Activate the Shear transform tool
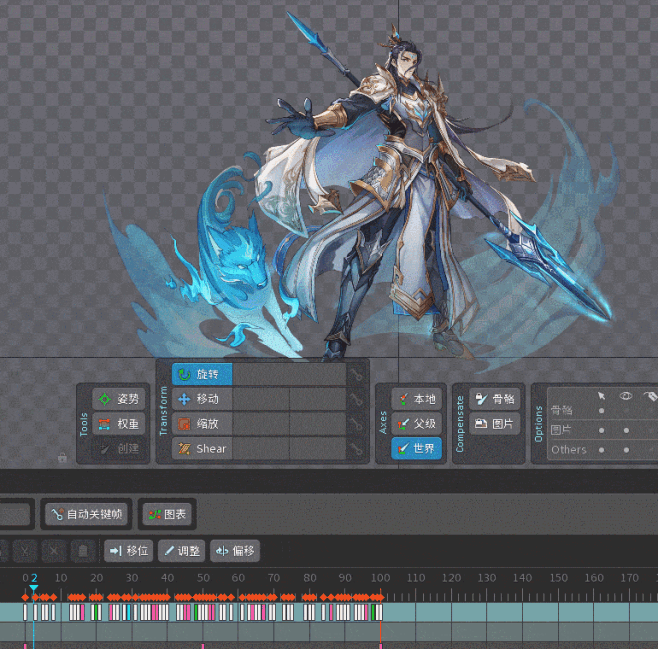The width and height of the screenshot is (658, 649). (x=202, y=448)
